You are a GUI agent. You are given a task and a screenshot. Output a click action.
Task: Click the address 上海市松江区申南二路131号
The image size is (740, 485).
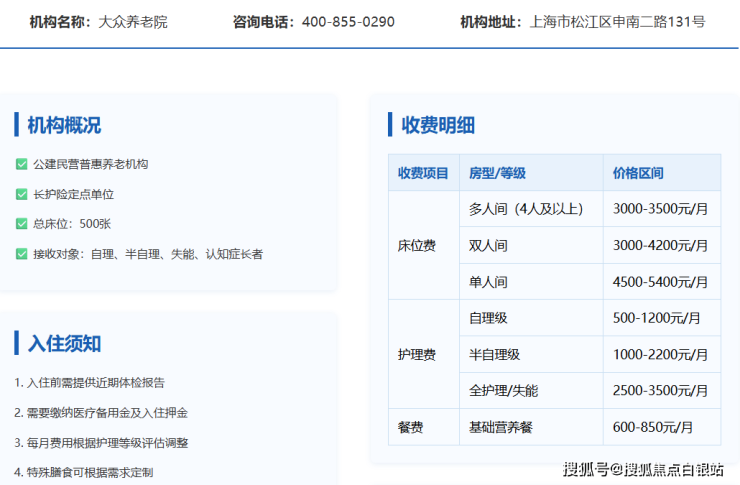click(618, 22)
